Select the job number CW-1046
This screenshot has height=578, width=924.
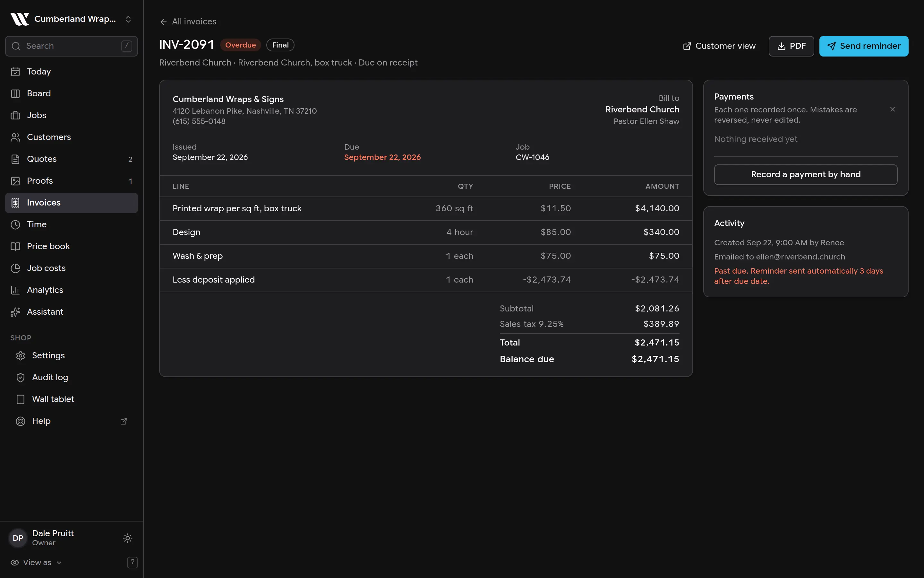point(532,157)
